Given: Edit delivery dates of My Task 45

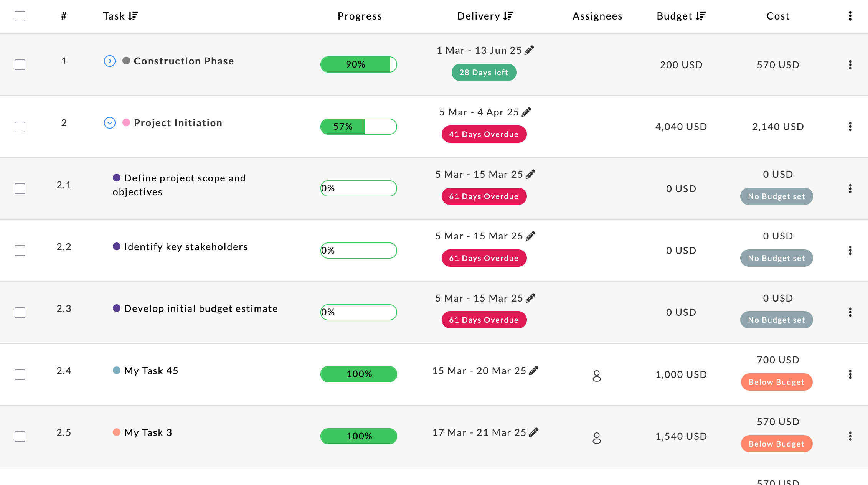Looking at the screenshot, I should click(x=534, y=371).
